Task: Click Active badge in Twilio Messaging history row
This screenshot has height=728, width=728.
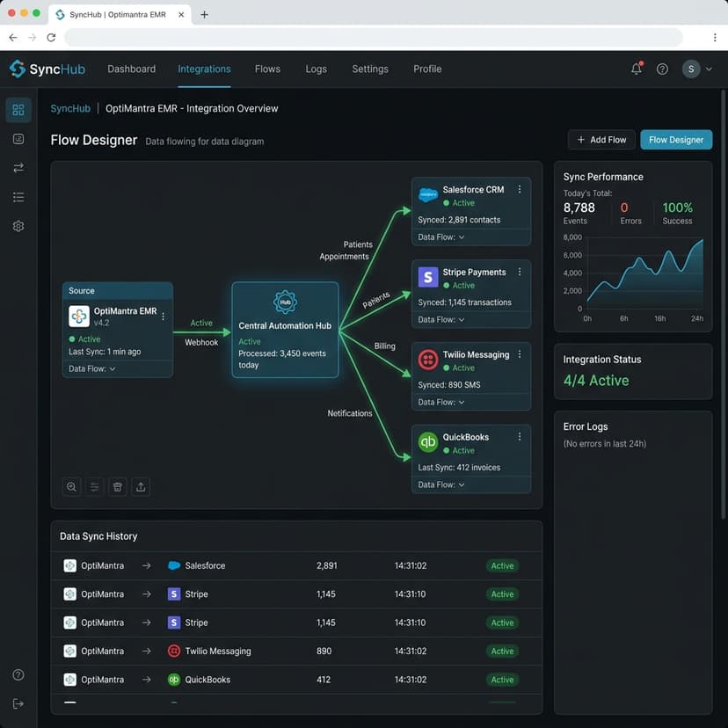Action: (502, 651)
